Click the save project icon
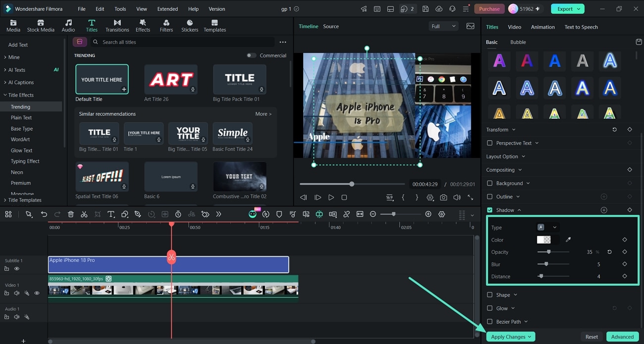 pyautogui.click(x=426, y=9)
